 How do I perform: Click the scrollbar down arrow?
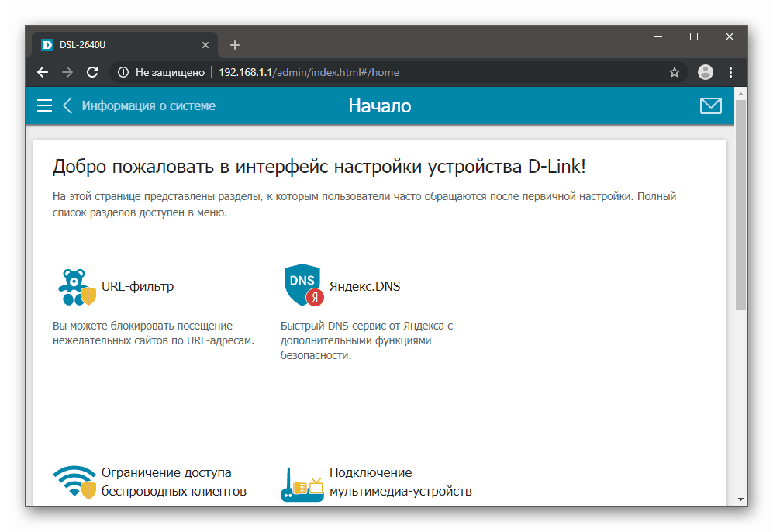(x=740, y=499)
